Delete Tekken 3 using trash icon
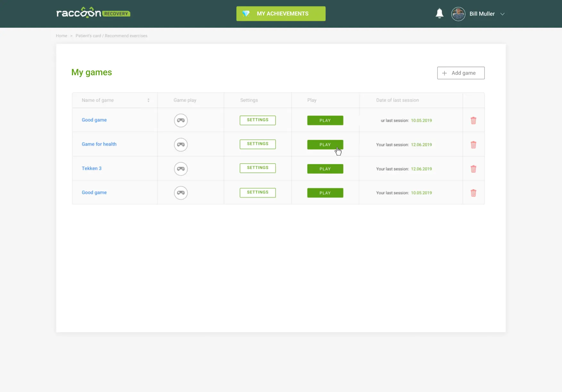This screenshot has width=562, height=392. [x=473, y=169]
